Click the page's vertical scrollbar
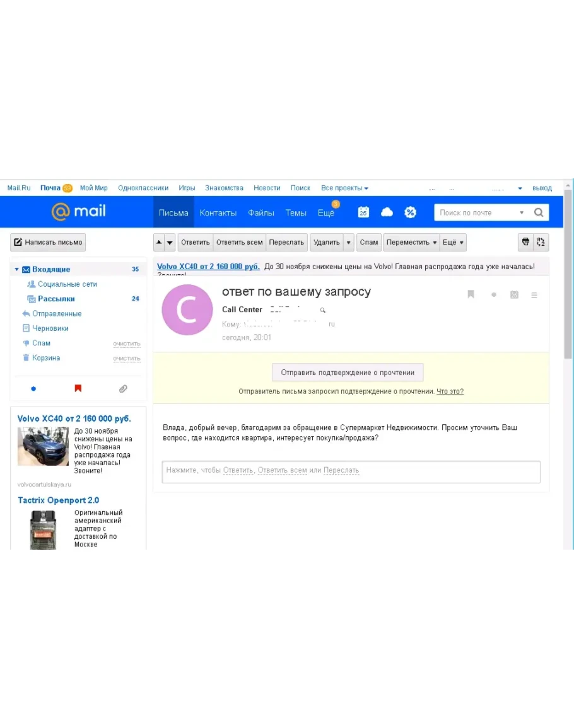Viewport: 574px width, 728px height. 568,284
